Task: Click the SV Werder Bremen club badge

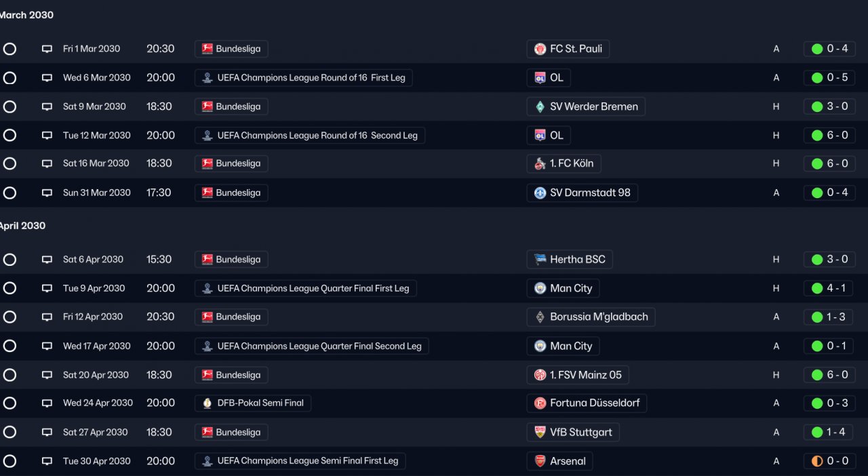Action: coord(540,106)
